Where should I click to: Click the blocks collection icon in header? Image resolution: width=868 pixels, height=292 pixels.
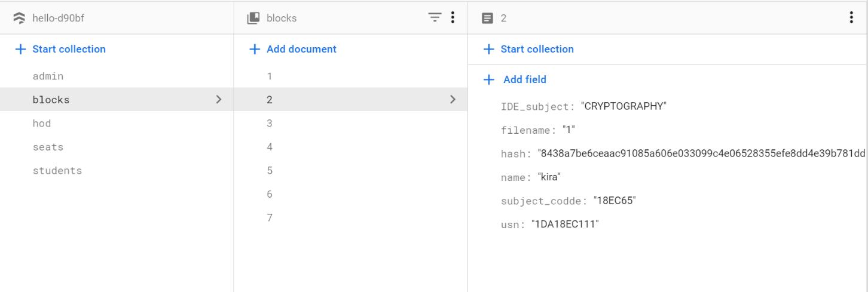pyautogui.click(x=253, y=18)
